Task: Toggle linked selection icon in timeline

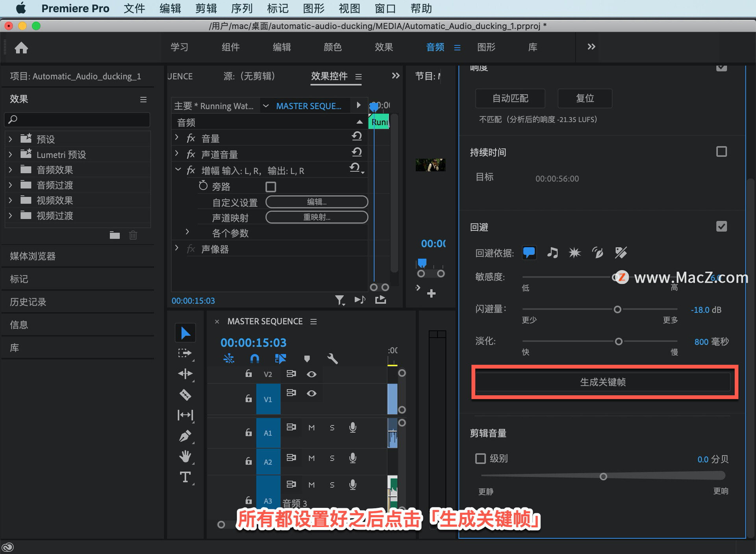Action: pos(280,359)
